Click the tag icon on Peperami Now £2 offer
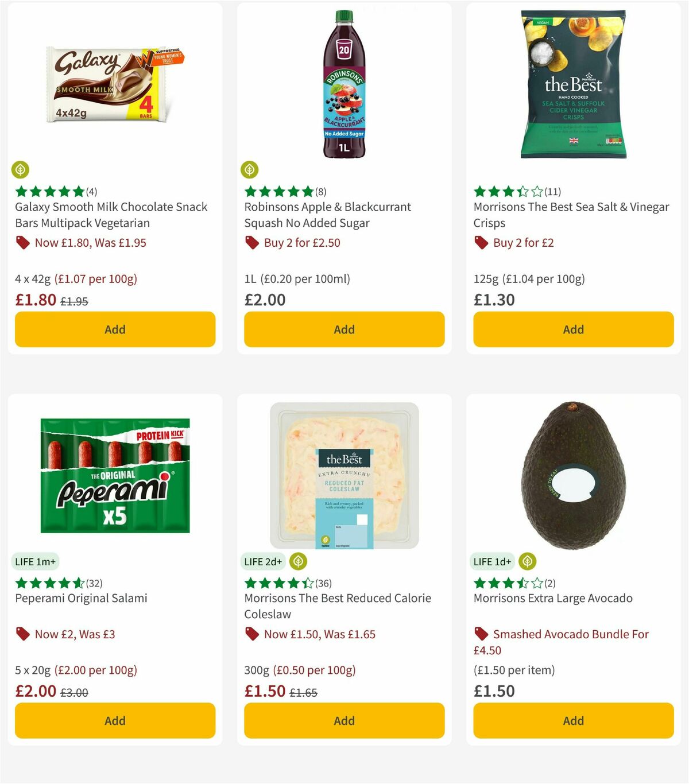 click(x=23, y=634)
